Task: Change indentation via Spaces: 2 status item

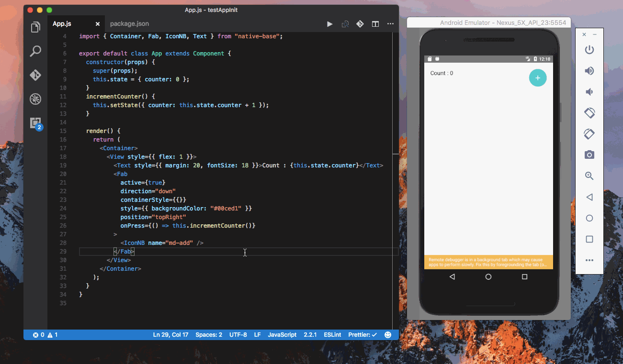Action: [208, 335]
